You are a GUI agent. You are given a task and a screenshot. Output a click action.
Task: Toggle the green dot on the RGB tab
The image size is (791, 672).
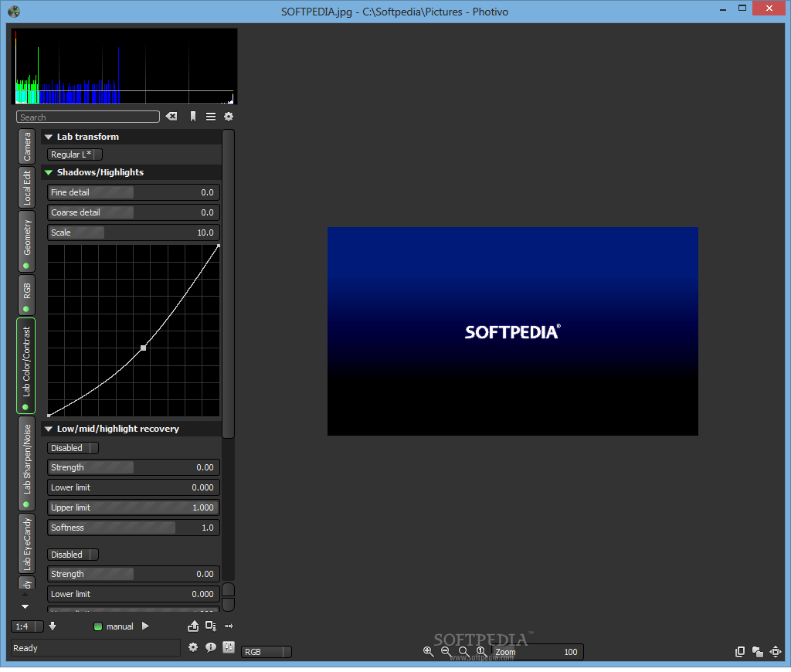(26, 309)
